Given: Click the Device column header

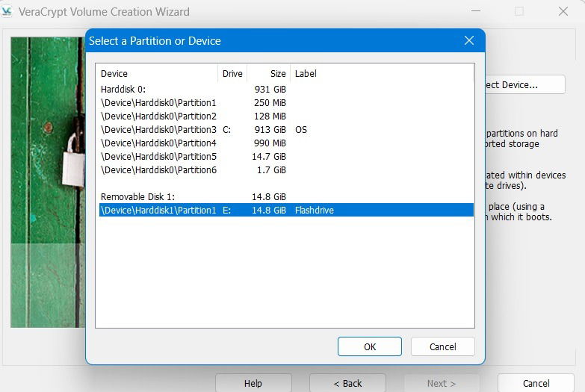Looking at the screenshot, I should click(x=157, y=73).
